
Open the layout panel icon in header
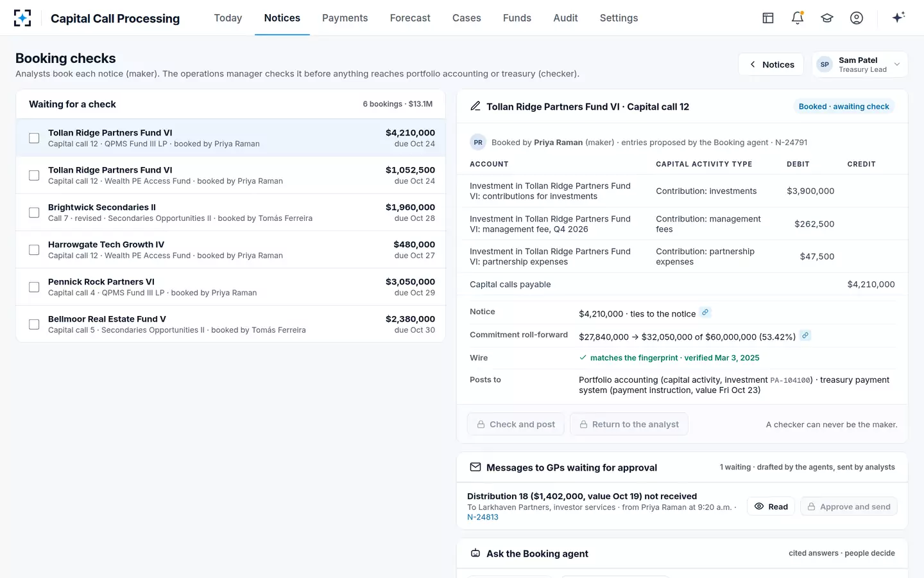(768, 18)
